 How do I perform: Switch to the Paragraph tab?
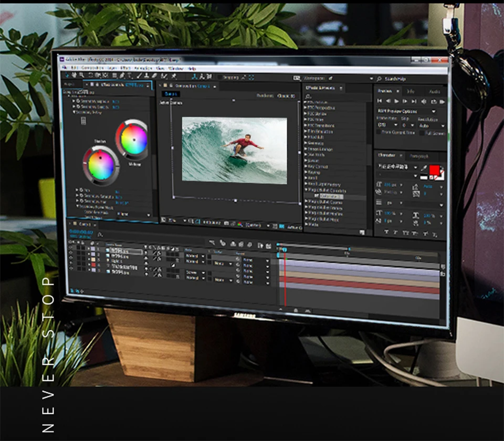(419, 156)
